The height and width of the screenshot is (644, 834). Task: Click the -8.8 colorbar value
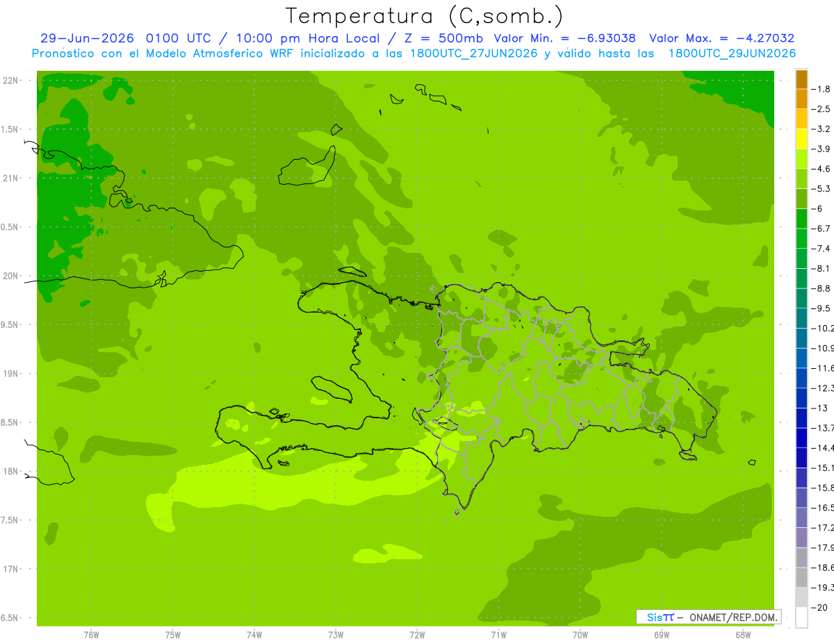pos(821,288)
